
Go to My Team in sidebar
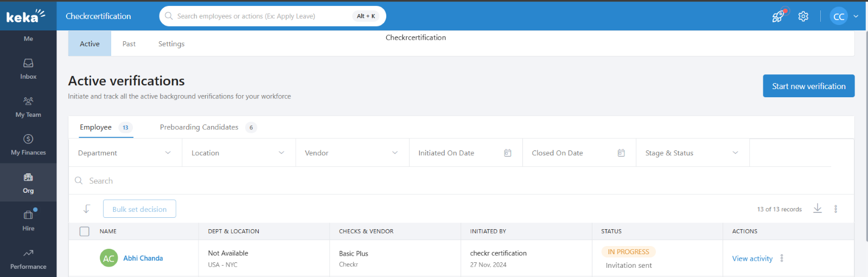coord(28,107)
